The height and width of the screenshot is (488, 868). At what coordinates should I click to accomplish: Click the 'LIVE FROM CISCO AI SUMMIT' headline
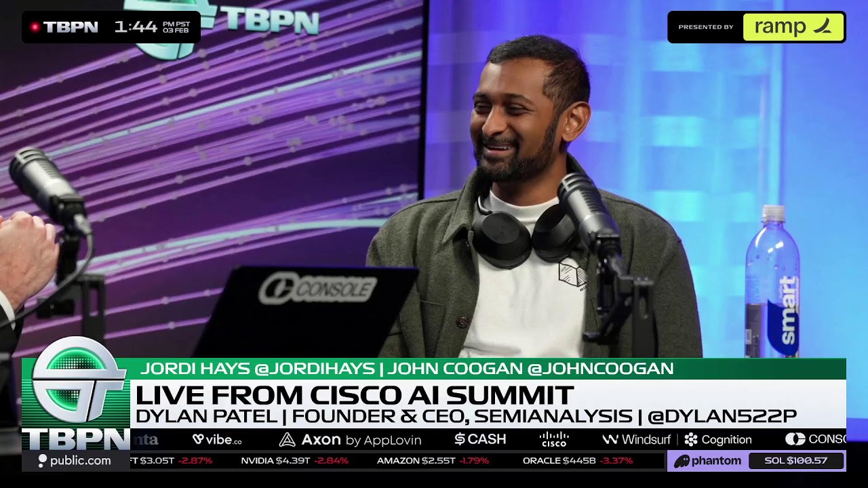click(x=355, y=395)
